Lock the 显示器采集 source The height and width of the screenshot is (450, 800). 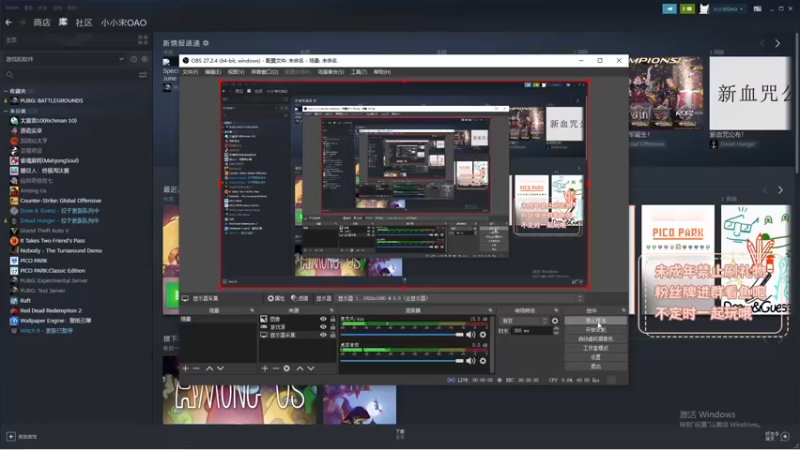tap(333, 335)
